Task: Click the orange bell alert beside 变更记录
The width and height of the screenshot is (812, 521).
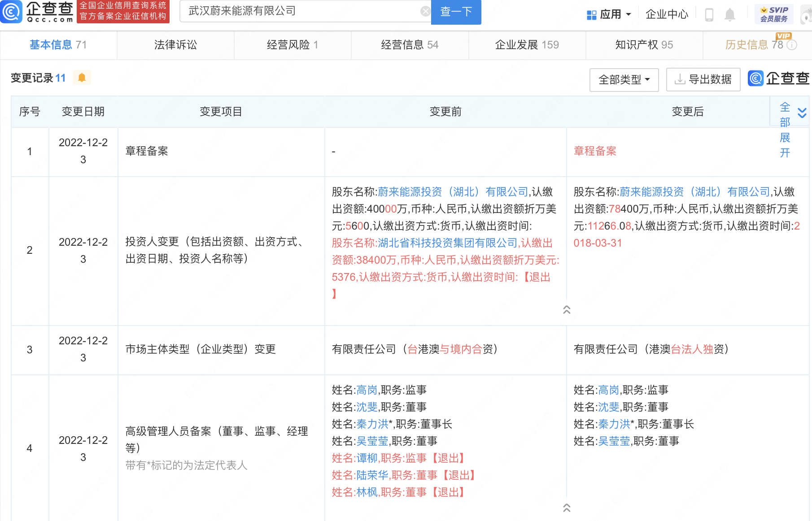Action: tap(82, 78)
